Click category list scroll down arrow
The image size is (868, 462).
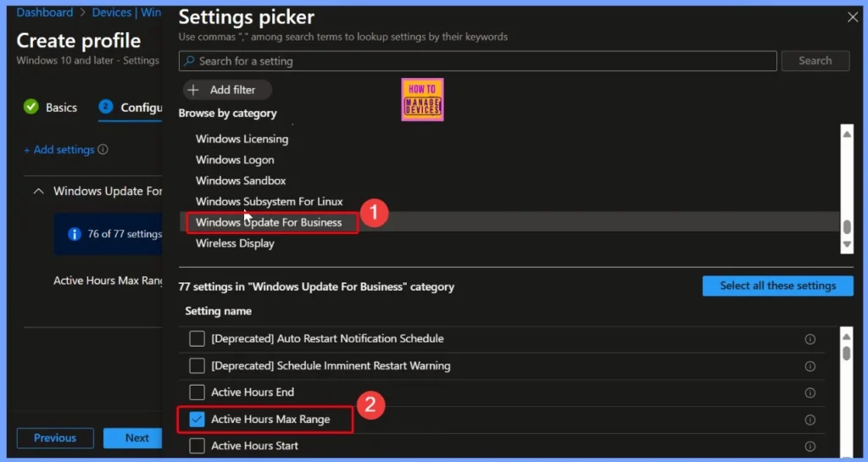(x=847, y=244)
